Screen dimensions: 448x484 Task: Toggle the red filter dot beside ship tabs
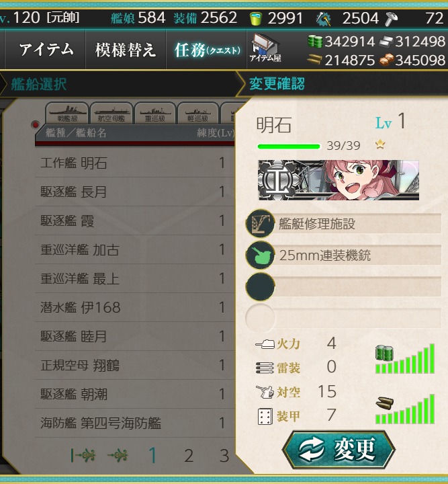click(x=36, y=125)
